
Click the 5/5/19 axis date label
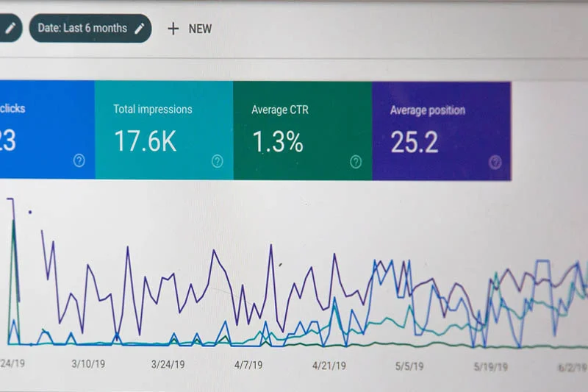click(x=409, y=366)
